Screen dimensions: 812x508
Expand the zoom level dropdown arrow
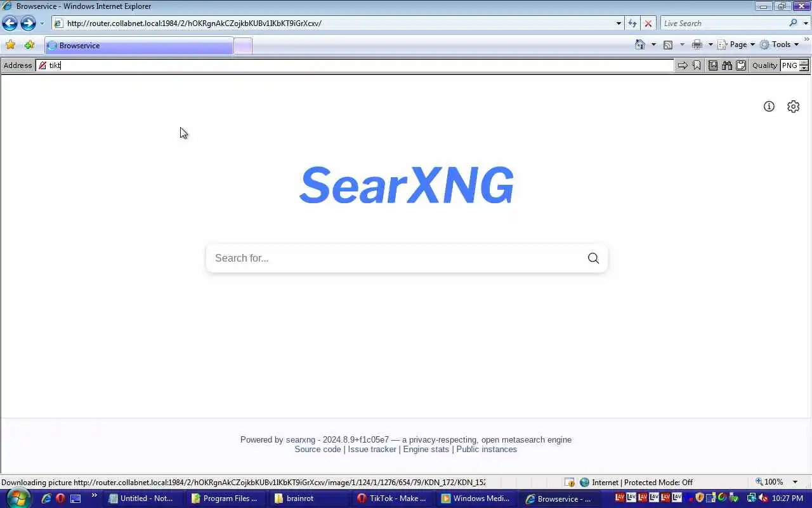pos(795,482)
